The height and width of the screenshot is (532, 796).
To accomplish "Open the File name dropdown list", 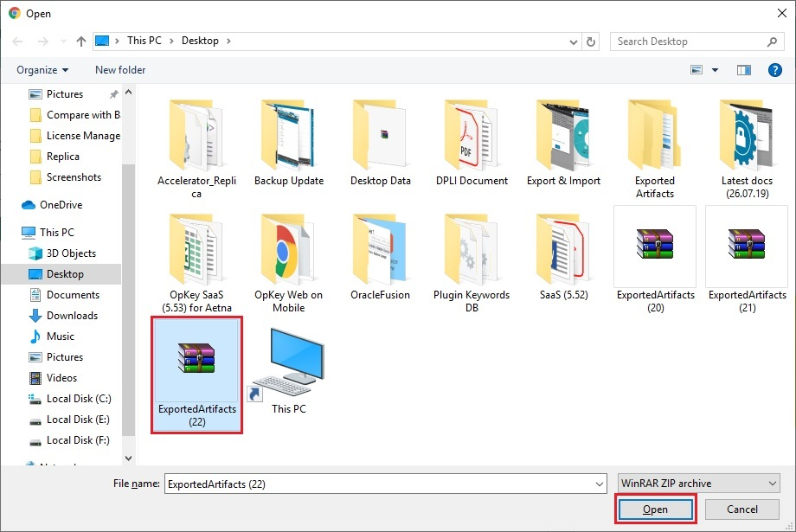I will pos(600,484).
